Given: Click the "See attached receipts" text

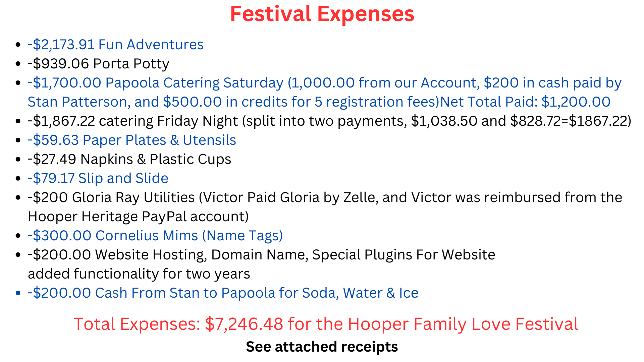Looking at the screenshot, I should pos(322,347).
